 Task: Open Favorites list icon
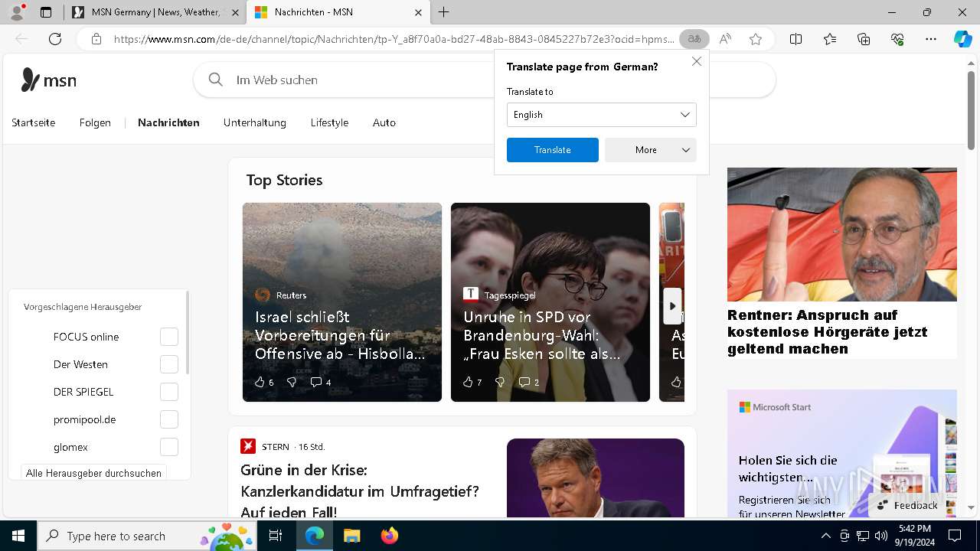(x=830, y=39)
